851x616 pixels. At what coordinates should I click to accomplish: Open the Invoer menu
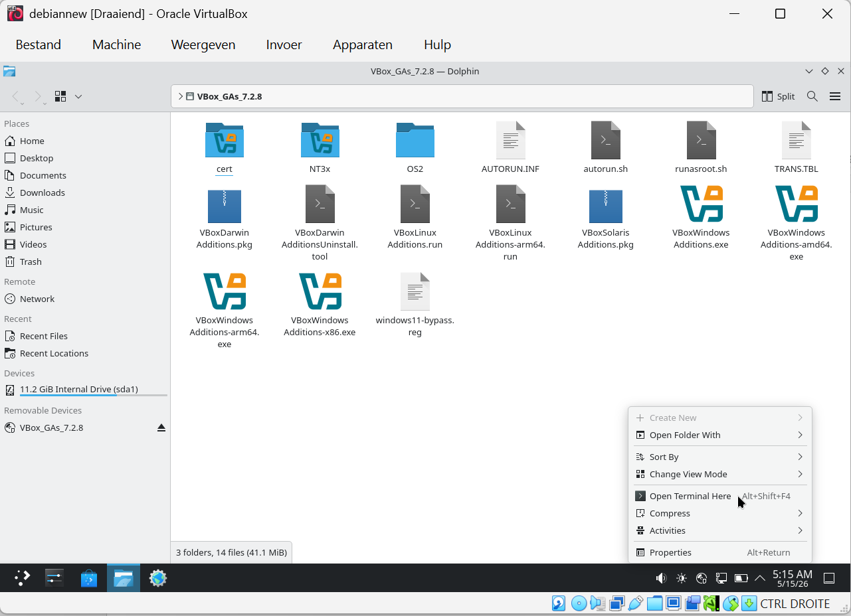284,44
